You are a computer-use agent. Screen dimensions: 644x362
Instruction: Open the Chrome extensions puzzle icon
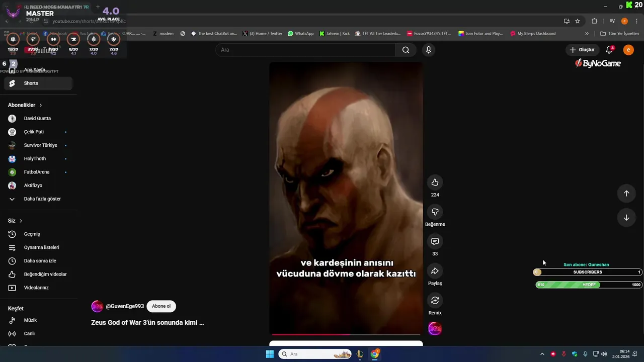coord(595,21)
